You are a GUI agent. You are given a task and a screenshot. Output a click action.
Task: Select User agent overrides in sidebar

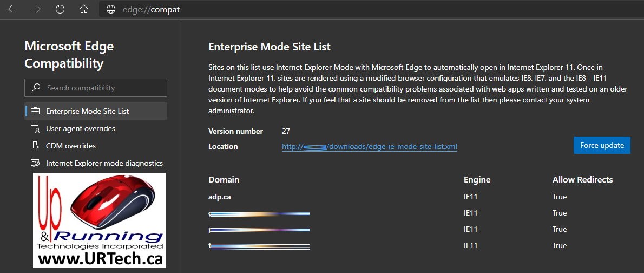pos(81,129)
